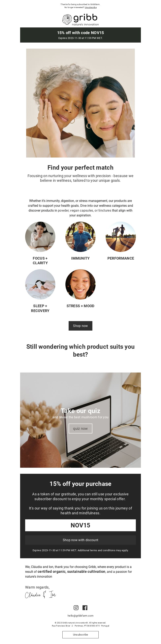161x644 pixels.
Task: Click the PERFORMANCE text label
Action: (x=121, y=258)
